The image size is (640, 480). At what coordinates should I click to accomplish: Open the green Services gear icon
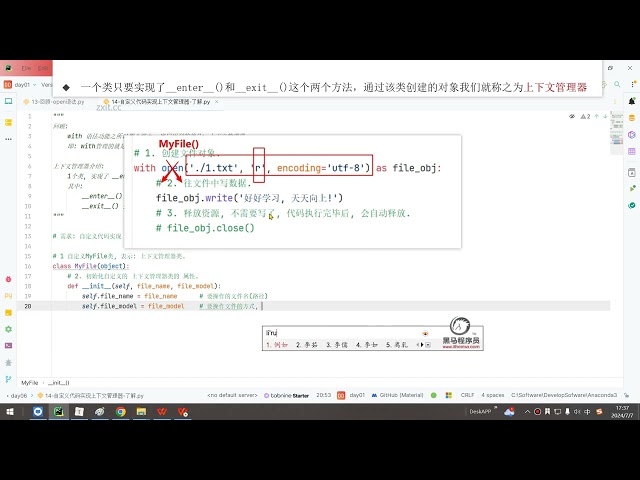[8, 329]
